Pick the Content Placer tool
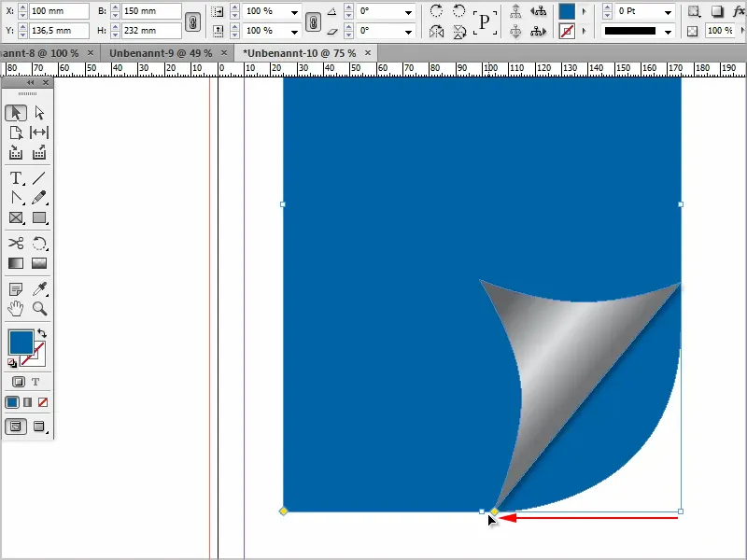Viewport: 747px width, 560px height. (39, 153)
